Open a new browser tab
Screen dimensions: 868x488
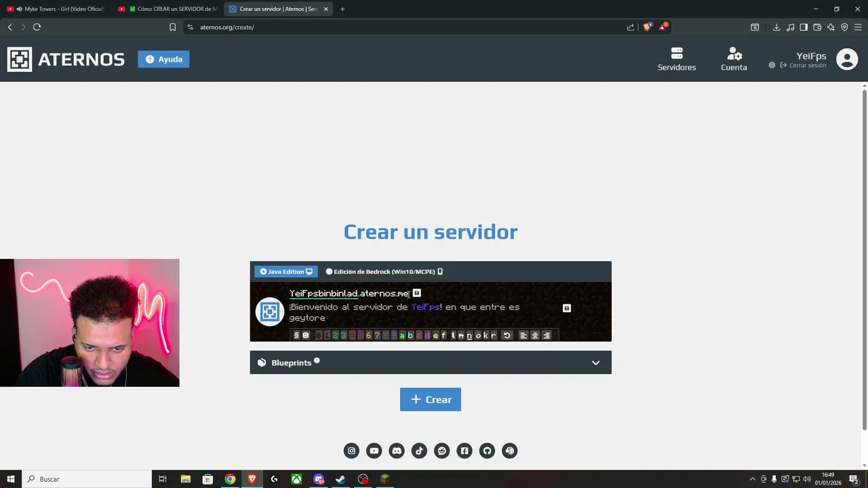click(x=342, y=9)
